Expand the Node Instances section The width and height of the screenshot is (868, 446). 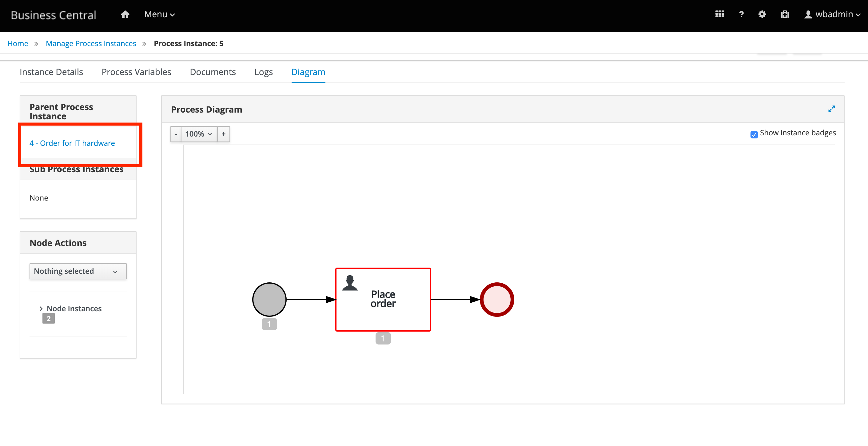70,308
